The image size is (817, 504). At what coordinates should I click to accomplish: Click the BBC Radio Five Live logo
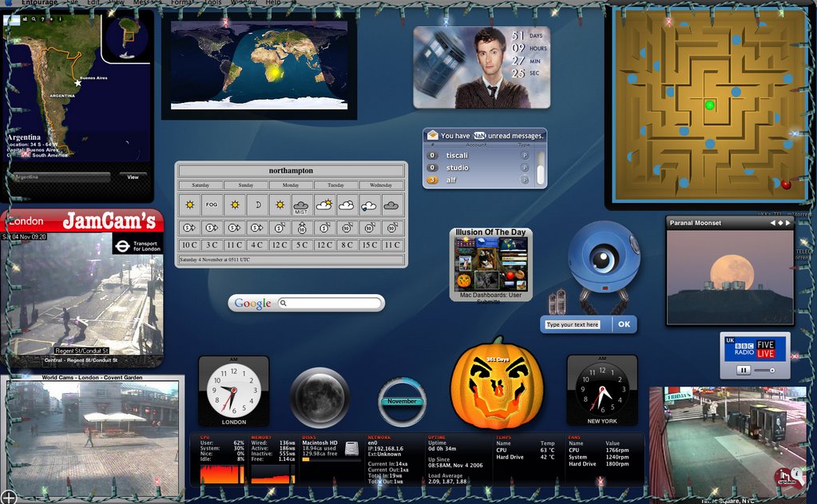(x=753, y=349)
